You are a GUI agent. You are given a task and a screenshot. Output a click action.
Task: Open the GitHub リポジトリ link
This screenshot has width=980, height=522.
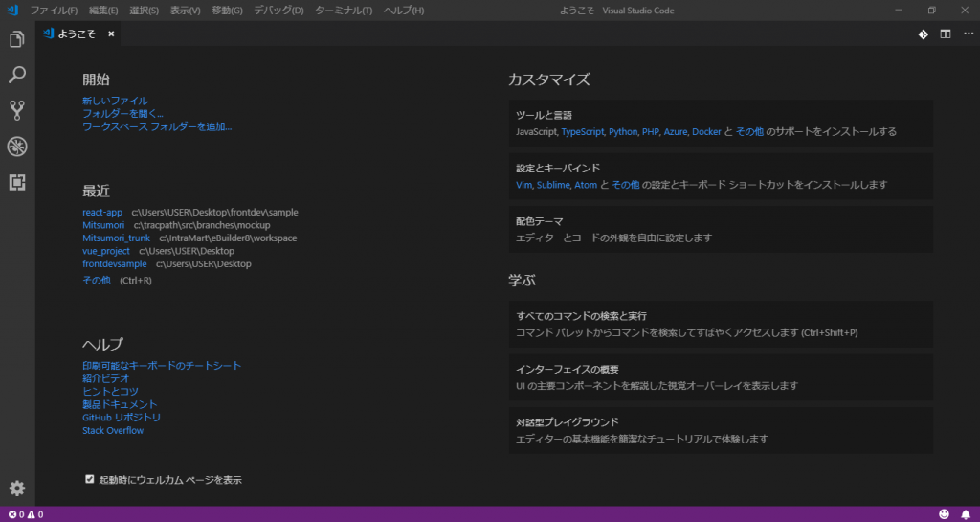(122, 418)
